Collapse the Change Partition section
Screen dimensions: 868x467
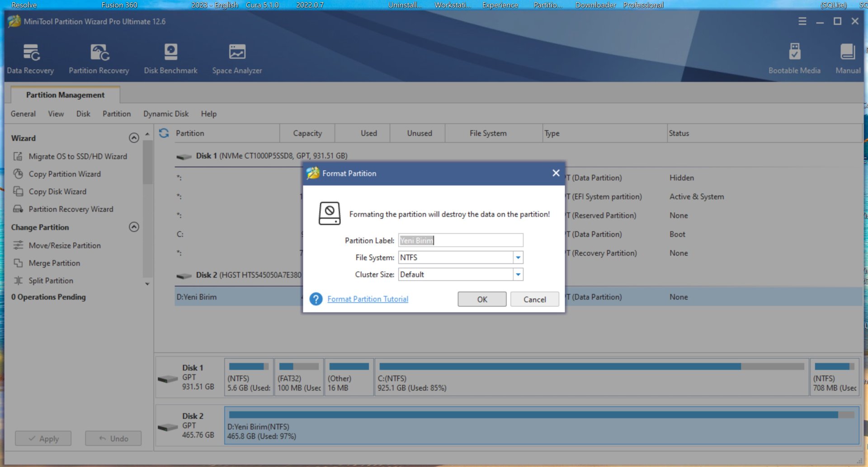[x=134, y=227]
